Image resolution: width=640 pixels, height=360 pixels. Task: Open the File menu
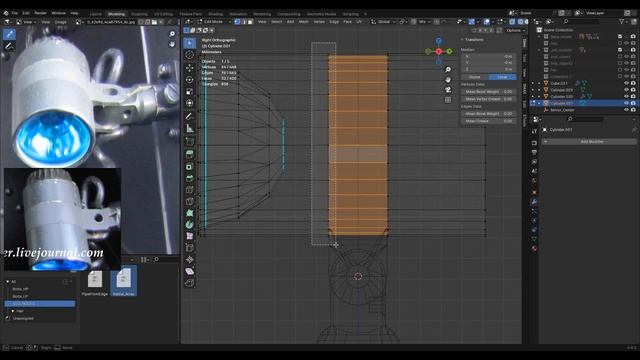coord(15,13)
